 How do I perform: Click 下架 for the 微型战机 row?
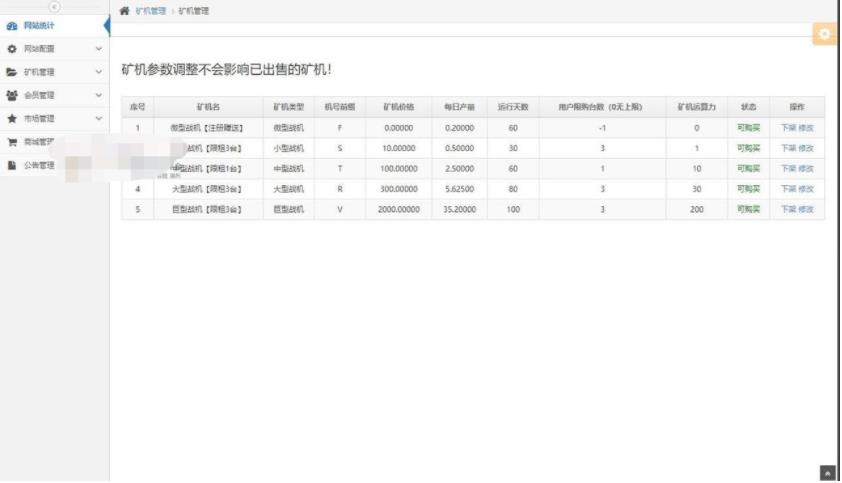[x=788, y=128]
